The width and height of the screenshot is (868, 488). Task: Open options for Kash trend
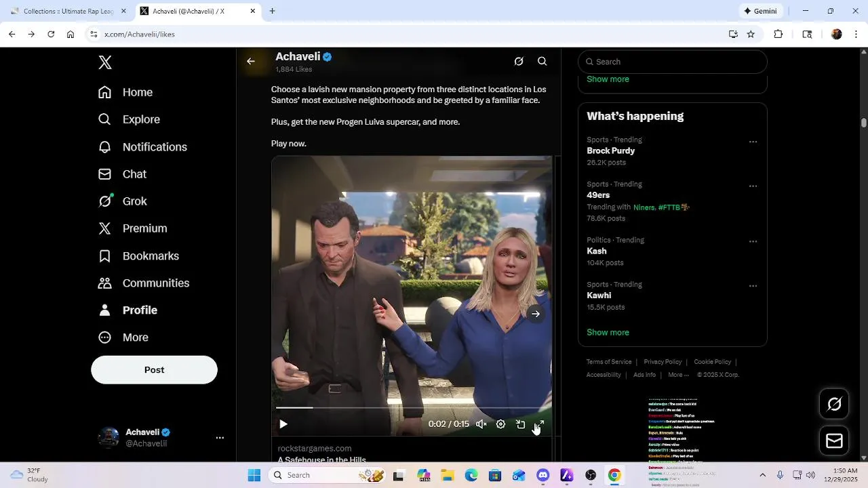753,241
